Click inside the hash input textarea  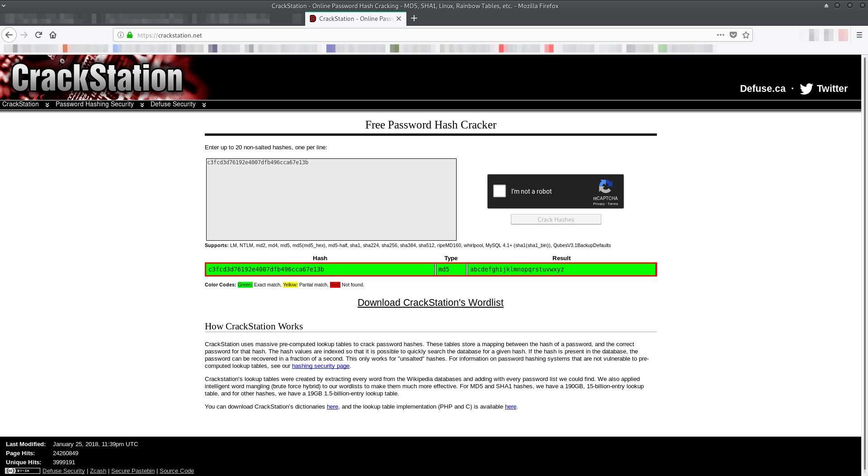[331, 200]
